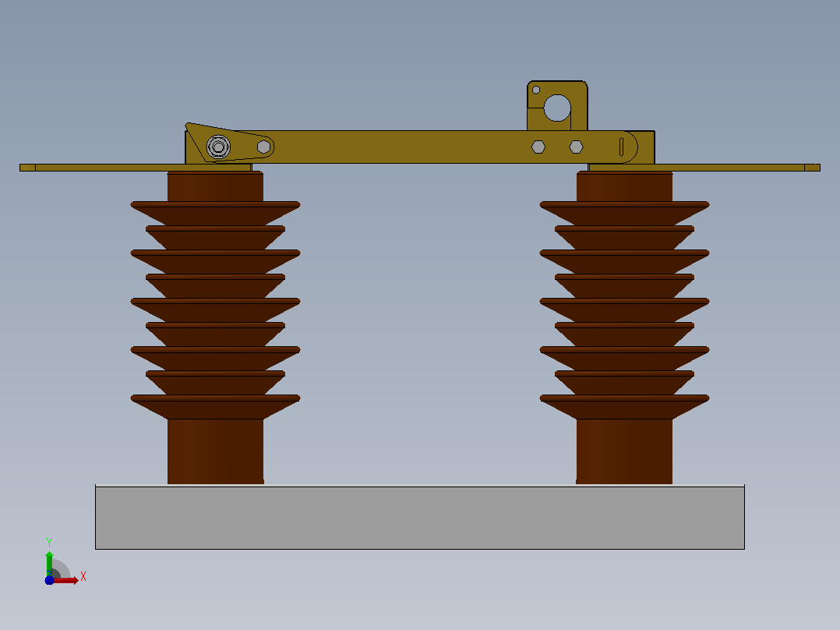840x630 pixels.
Task: Pick the small hex bolt on the top bracket
Action: (536, 90)
